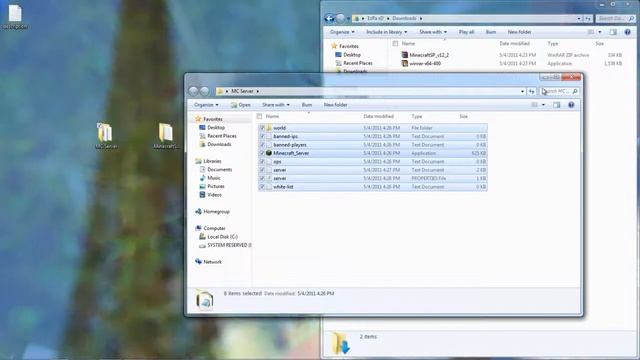Select the MinecraftSP_v12_2 archive icon

404,55
